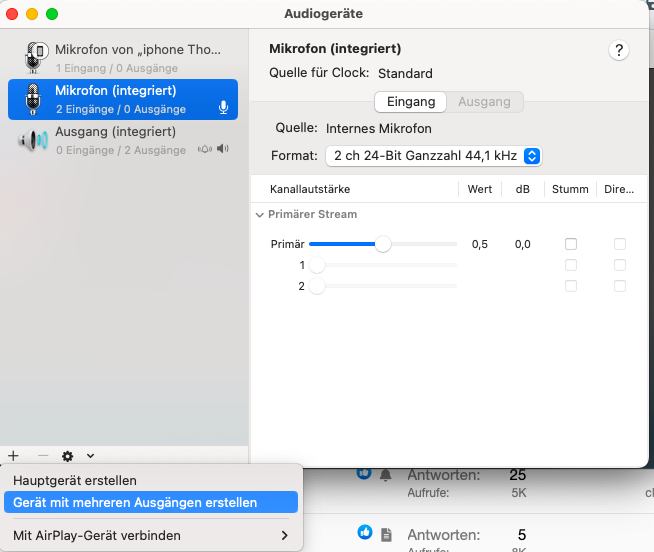Toggle Stumm checkbox for Primär channel
Image resolution: width=654 pixels, height=552 pixels.
[x=571, y=244]
